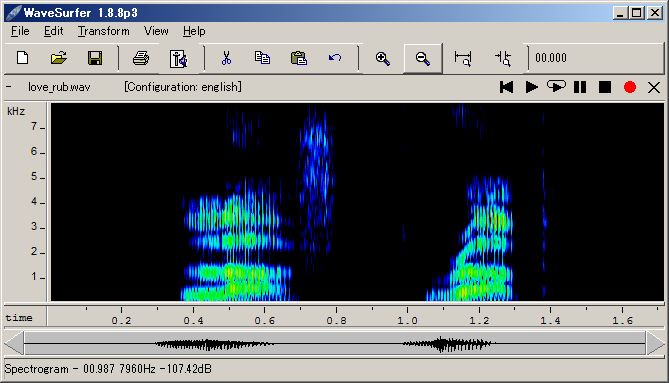This screenshot has height=383, width=669.
Task: Zoom to current selection icon
Action: click(x=503, y=58)
